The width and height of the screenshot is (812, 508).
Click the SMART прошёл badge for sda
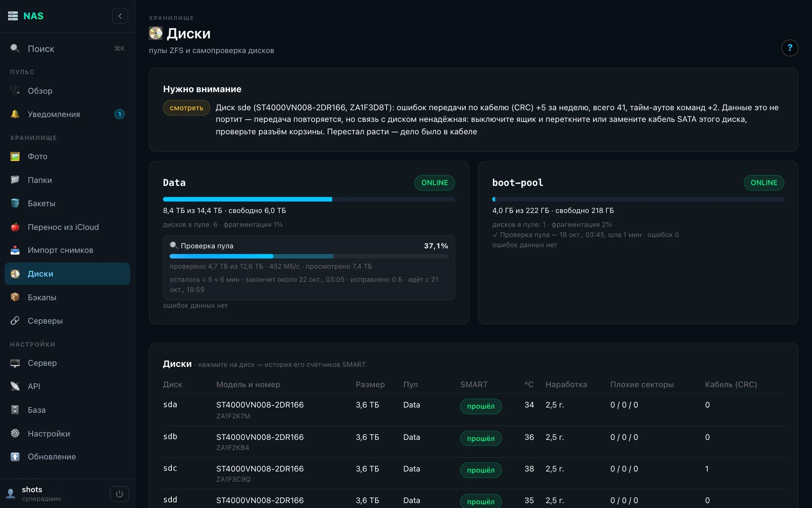[x=481, y=406]
